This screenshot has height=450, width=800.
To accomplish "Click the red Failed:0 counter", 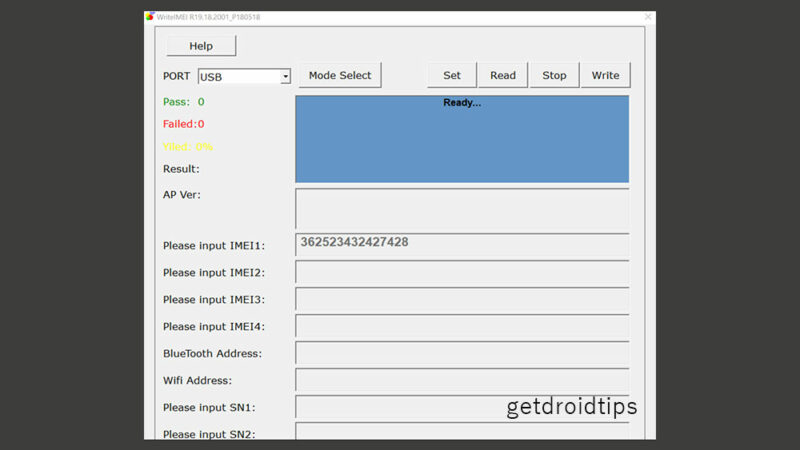I will [184, 124].
